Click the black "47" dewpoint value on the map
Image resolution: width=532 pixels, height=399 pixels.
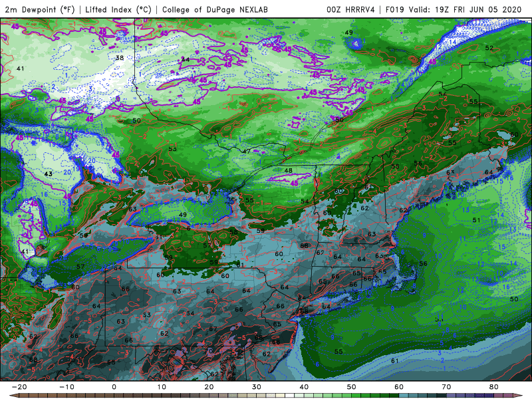click(x=246, y=151)
